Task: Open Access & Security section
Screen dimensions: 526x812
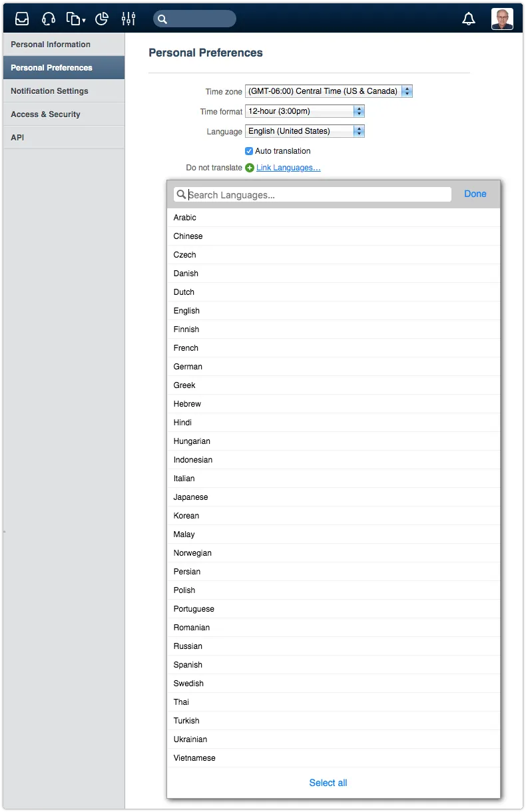Action: point(64,114)
